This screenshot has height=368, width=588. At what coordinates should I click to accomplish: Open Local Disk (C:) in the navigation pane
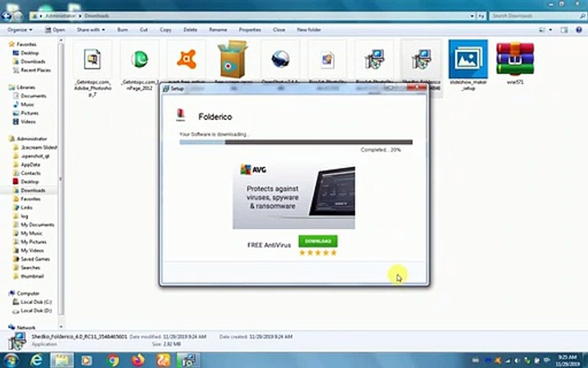coord(32,302)
